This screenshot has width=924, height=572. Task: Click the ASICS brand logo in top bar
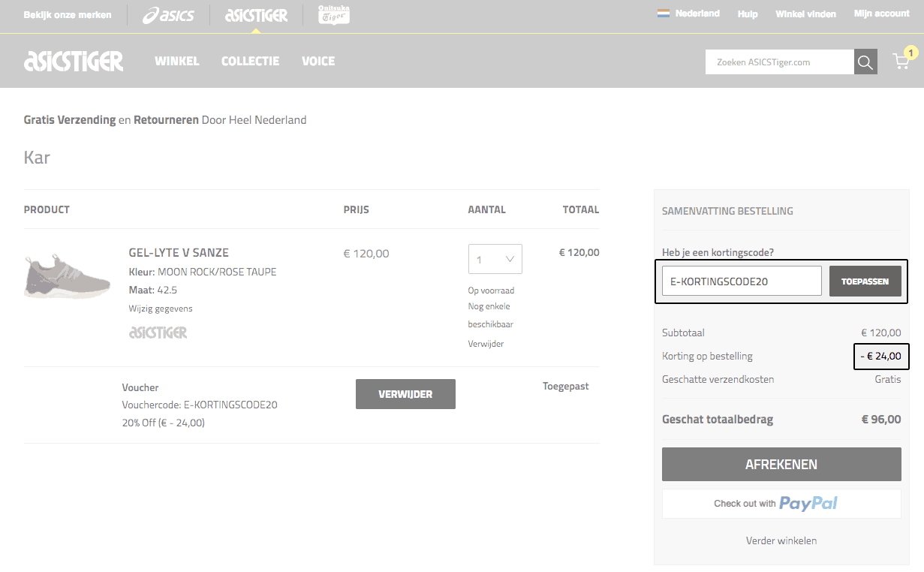point(169,15)
